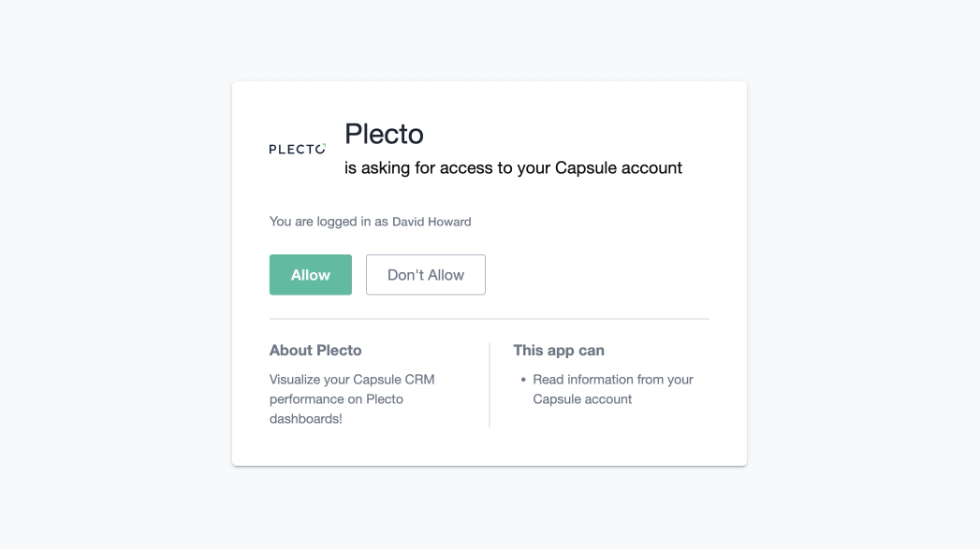Click the word 'dashboards!' in the description

(306, 419)
